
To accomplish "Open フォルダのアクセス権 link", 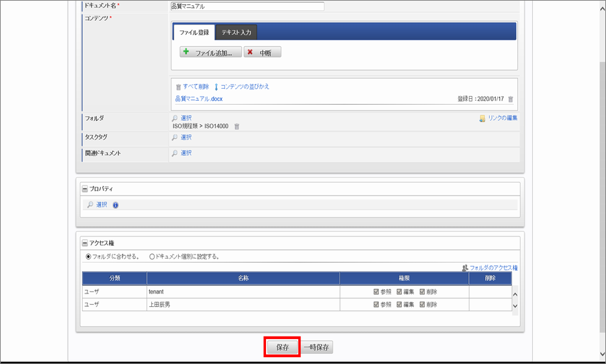I will 494,268.
